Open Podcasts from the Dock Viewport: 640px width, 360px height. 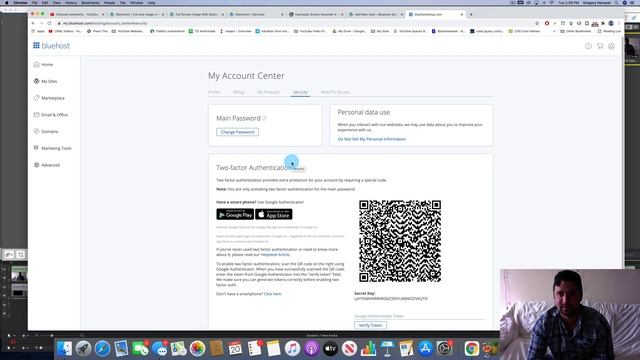(x=311, y=349)
